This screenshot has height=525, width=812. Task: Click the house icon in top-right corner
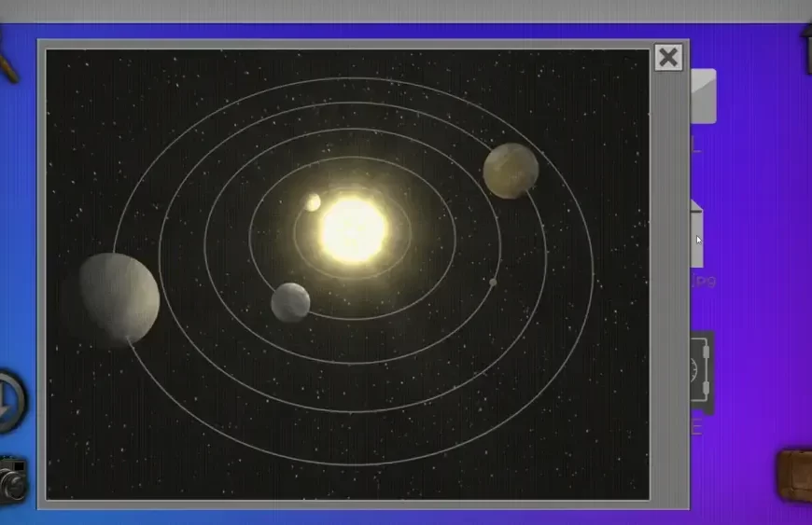tap(805, 48)
